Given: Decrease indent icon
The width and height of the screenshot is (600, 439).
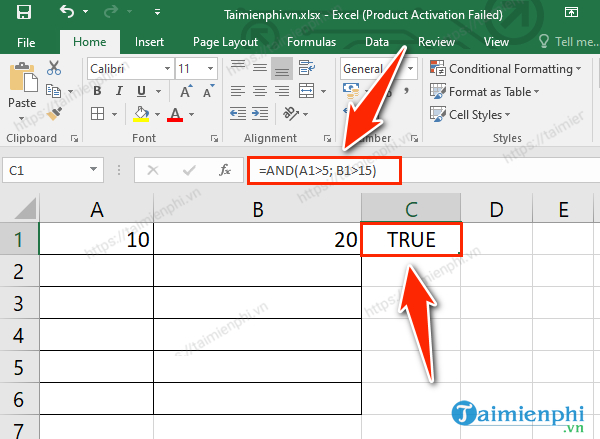Looking at the screenshot, I should (x=238, y=114).
